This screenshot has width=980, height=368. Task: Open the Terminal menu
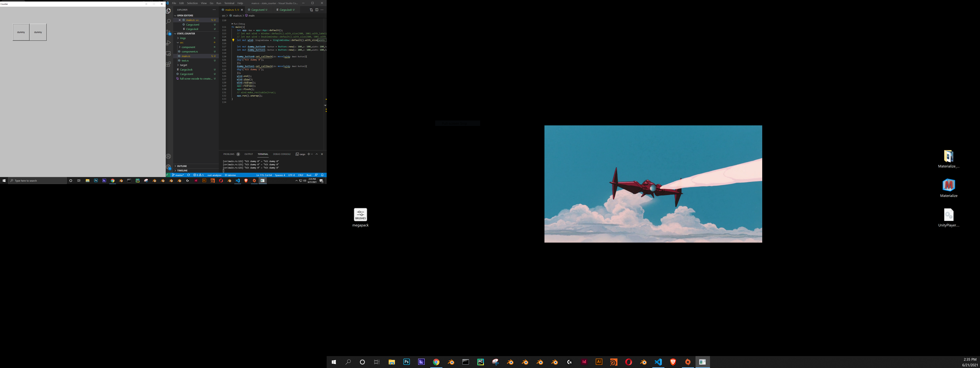click(x=229, y=3)
